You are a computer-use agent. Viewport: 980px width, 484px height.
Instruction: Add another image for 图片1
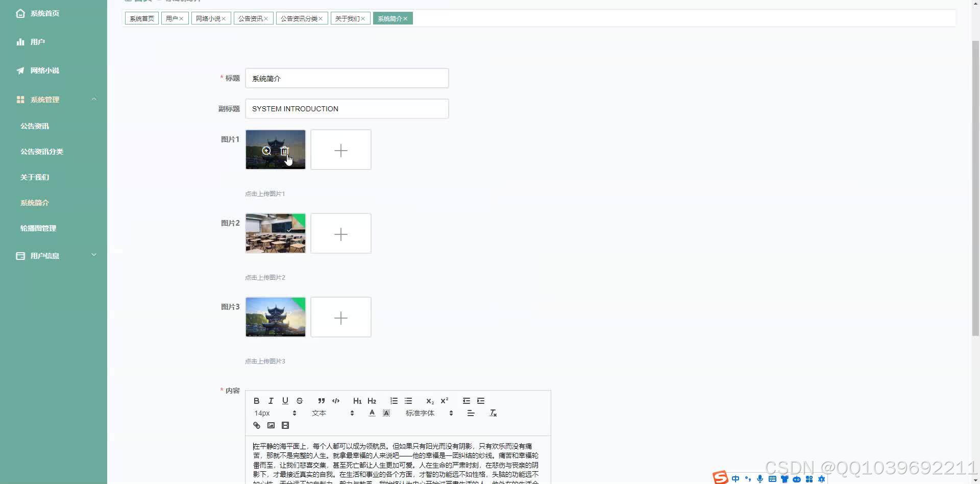pyautogui.click(x=341, y=150)
